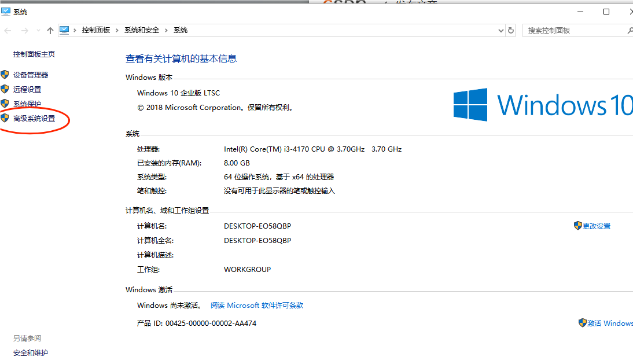Viewport: 633px width, 364px height.
Task: Open 远程设置 from the sidebar
Action: pyautogui.click(x=27, y=89)
